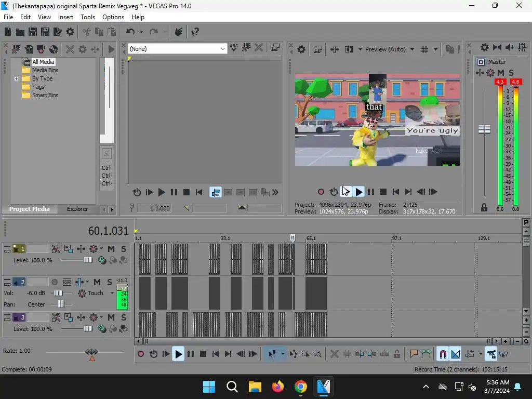The width and height of the screenshot is (532, 399).
Task: Open edit tool selector dropdown arrow
Action: 283,354
